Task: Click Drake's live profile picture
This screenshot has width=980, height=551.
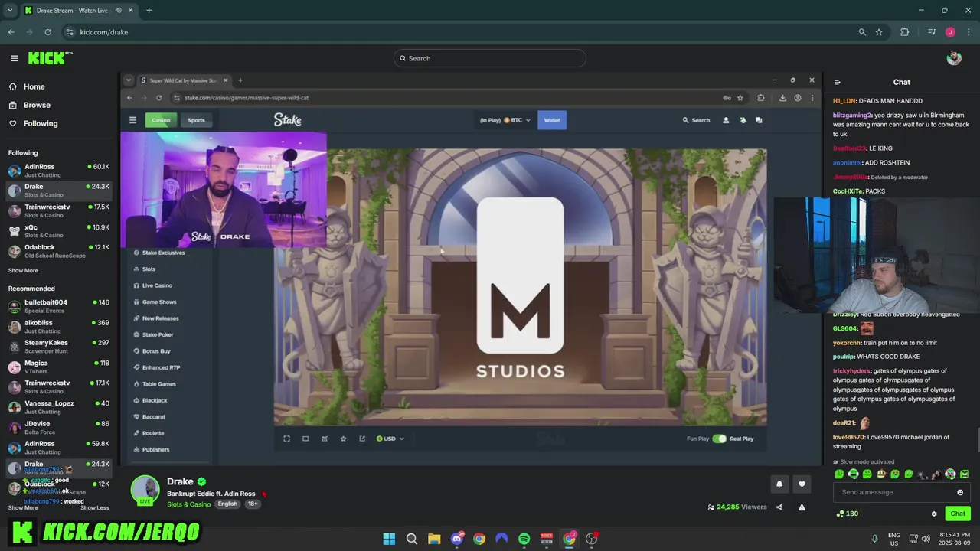Action: point(145,491)
